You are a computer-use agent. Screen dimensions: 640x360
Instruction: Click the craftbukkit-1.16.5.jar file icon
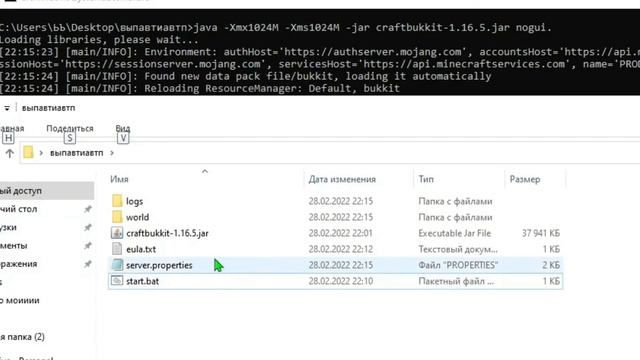coord(117,233)
